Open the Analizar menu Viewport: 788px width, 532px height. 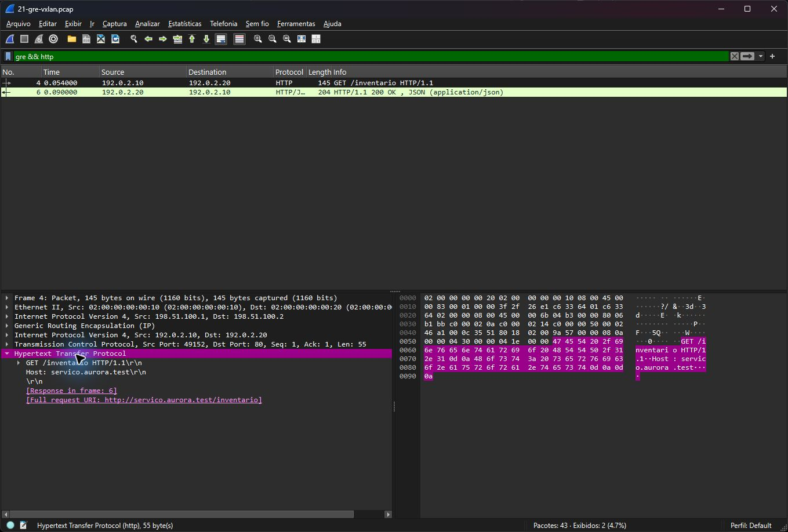pos(147,24)
